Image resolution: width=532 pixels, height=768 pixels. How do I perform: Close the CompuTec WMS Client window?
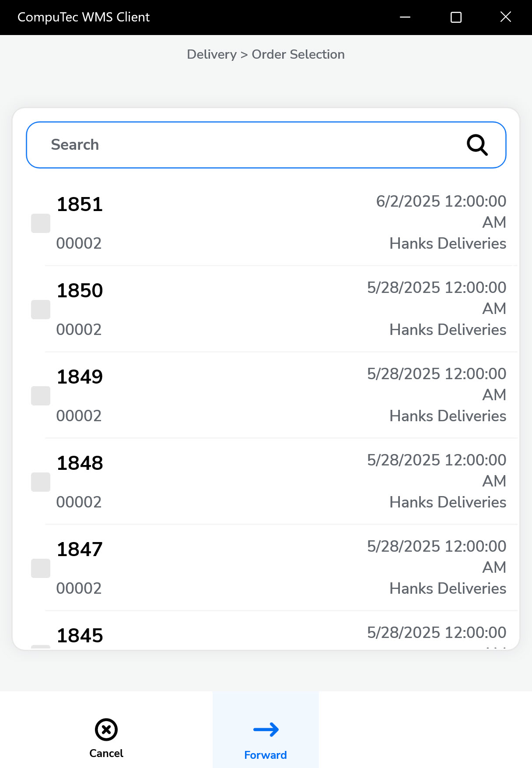coord(506,17)
